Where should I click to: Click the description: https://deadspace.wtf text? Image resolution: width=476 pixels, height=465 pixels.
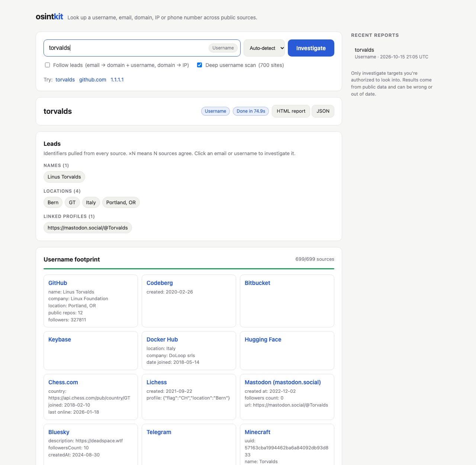[86, 441]
